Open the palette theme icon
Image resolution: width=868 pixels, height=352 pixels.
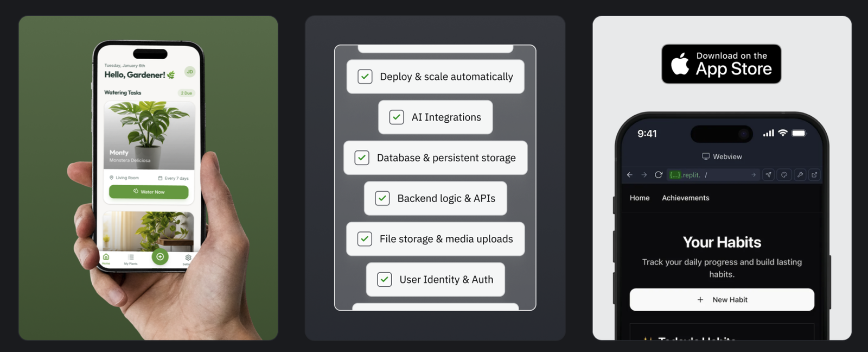(784, 175)
